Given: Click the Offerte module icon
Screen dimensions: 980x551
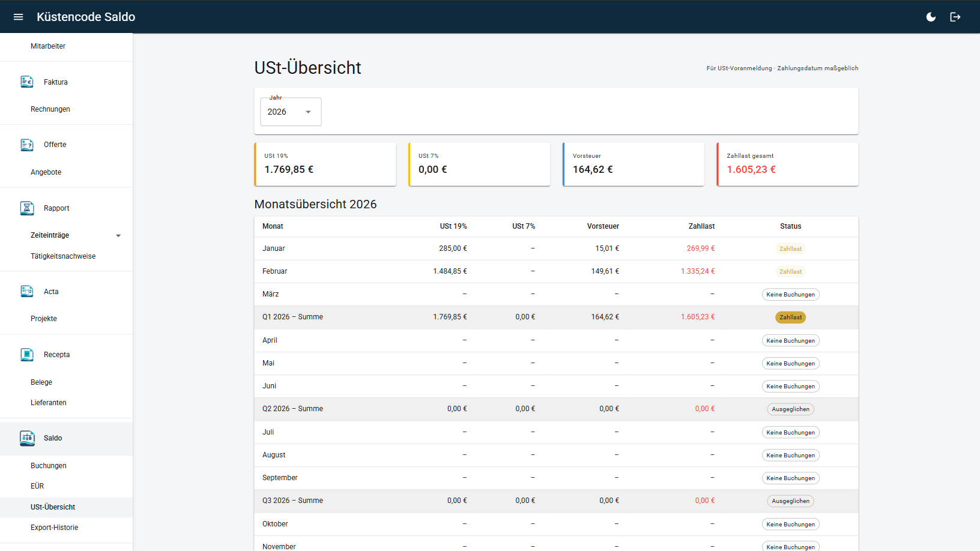Looking at the screenshot, I should point(27,145).
